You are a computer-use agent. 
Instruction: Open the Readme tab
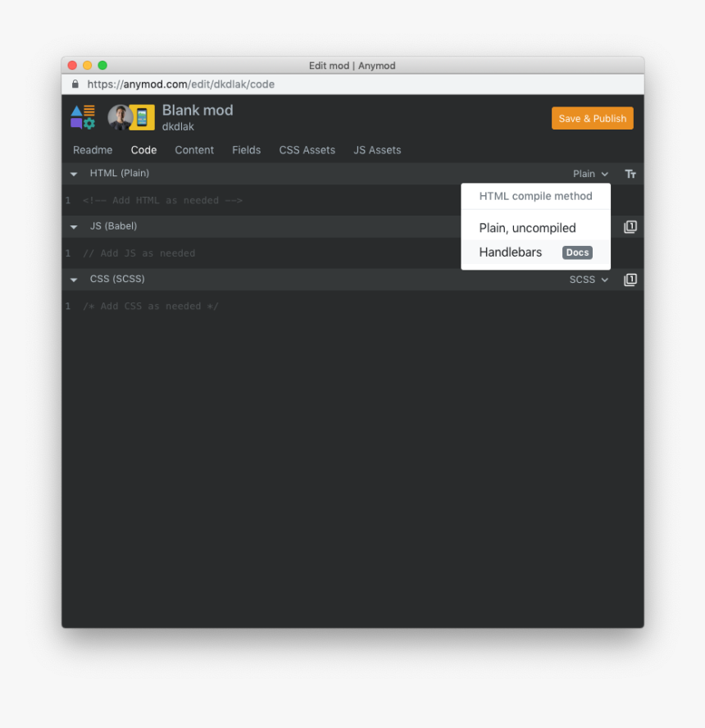93,150
